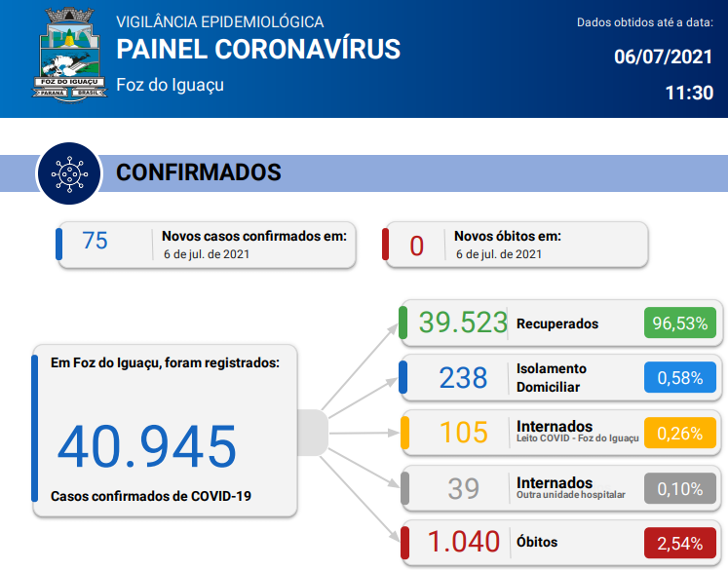
Task: Click 'Leito COVID - Foz do Iguaçu' subtitle
Action: click(x=577, y=438)
